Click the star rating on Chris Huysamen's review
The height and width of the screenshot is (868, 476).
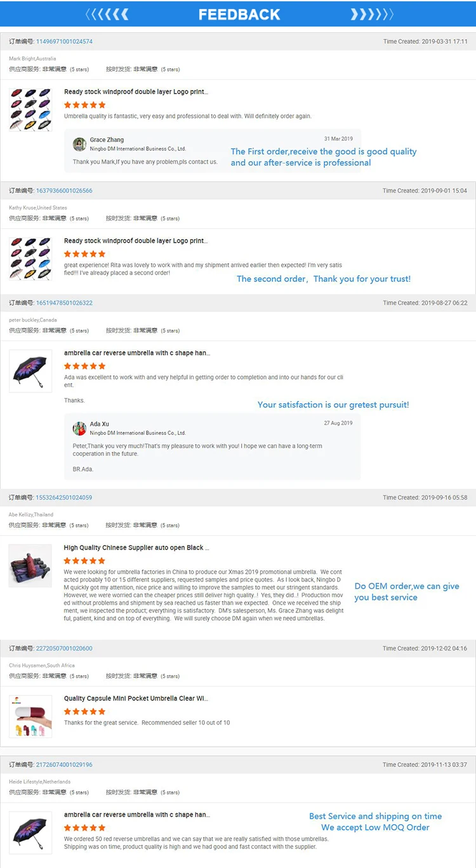click(x=84, y=711)
